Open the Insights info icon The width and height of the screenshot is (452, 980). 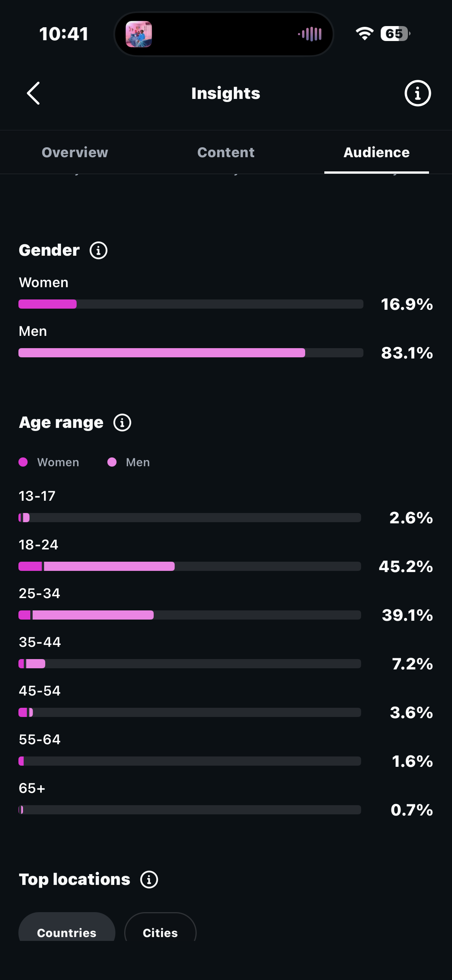417,93
